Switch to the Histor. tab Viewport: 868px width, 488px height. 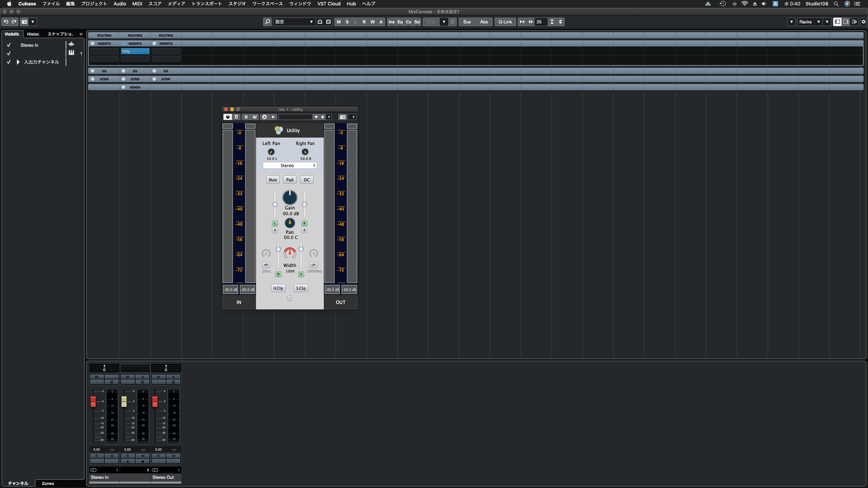click(x=34, y=34)
